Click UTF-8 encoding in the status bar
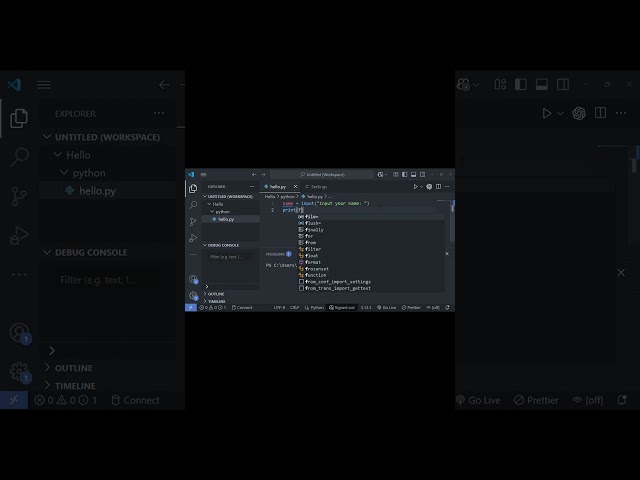This screenshot has height=480, width=640. (x=279, y=307)
